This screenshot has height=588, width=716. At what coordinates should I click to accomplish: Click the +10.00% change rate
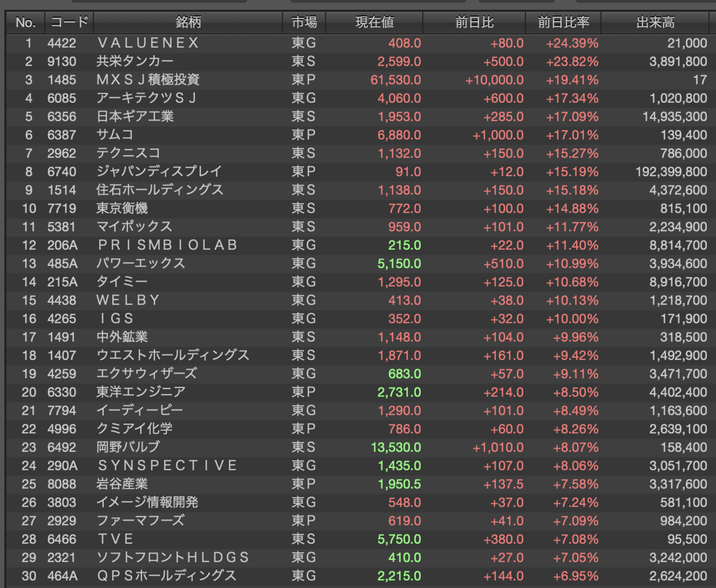point(572,319)
